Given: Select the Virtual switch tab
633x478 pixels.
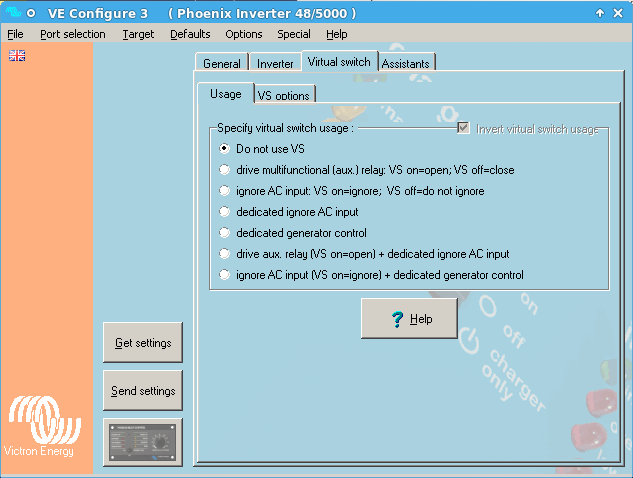Looking at the screenshot, I should (x=339, y=62).
